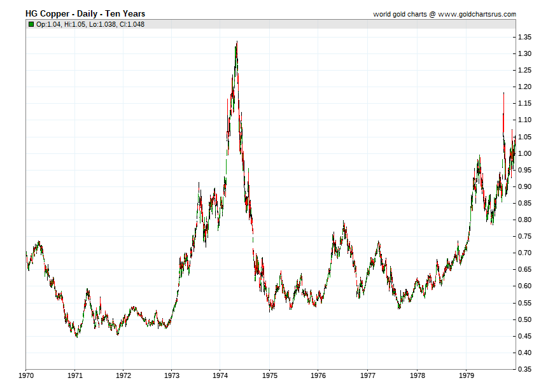Click the 1.30 price axis label
Image resolution: width=541 pixels, height=392 pixels.
tap(525, 54)
